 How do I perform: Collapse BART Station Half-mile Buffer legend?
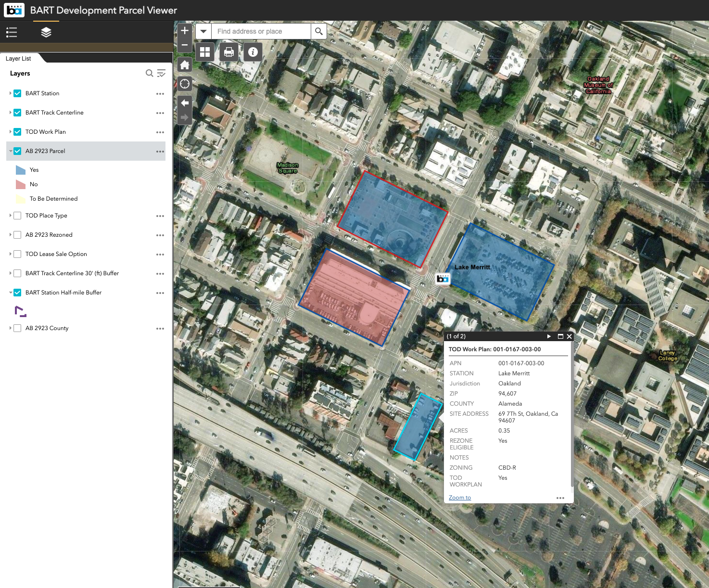click(10, 293)
